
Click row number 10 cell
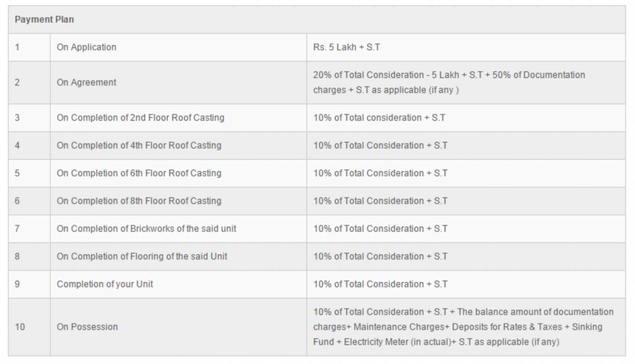[20, 327]
